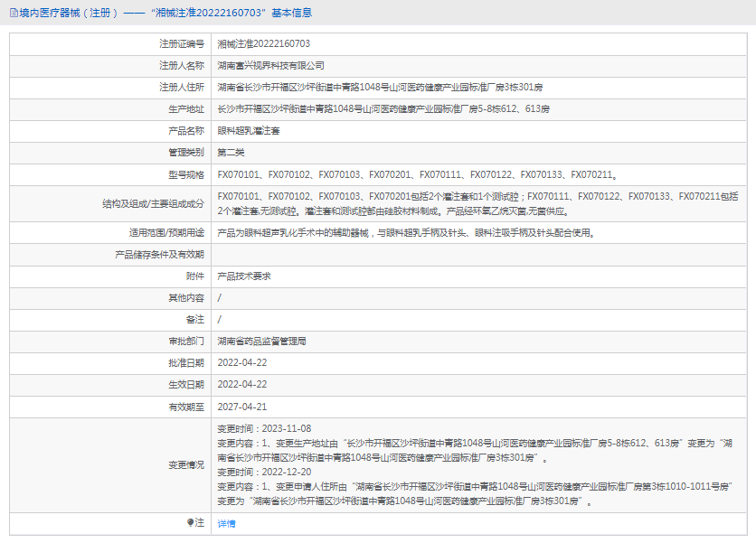Select the change record dated 2022-12-20
This screenshot has height=543, width=756.
click(264, 472)
